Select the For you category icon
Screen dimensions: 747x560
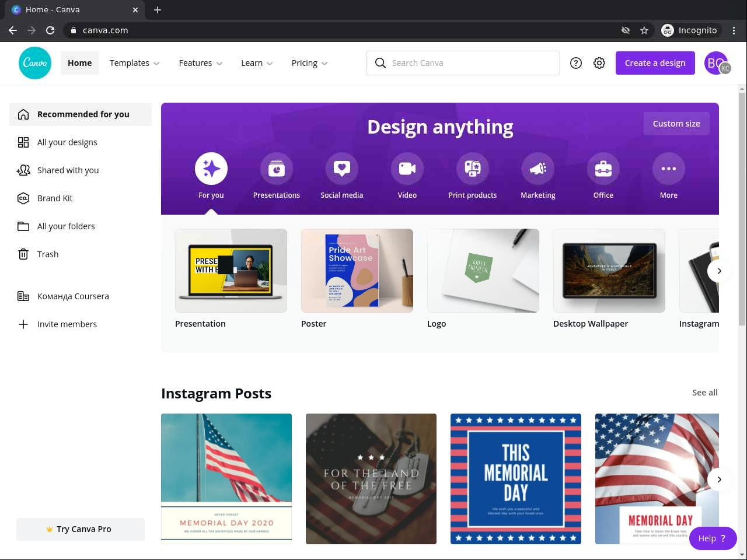point(211,169)
